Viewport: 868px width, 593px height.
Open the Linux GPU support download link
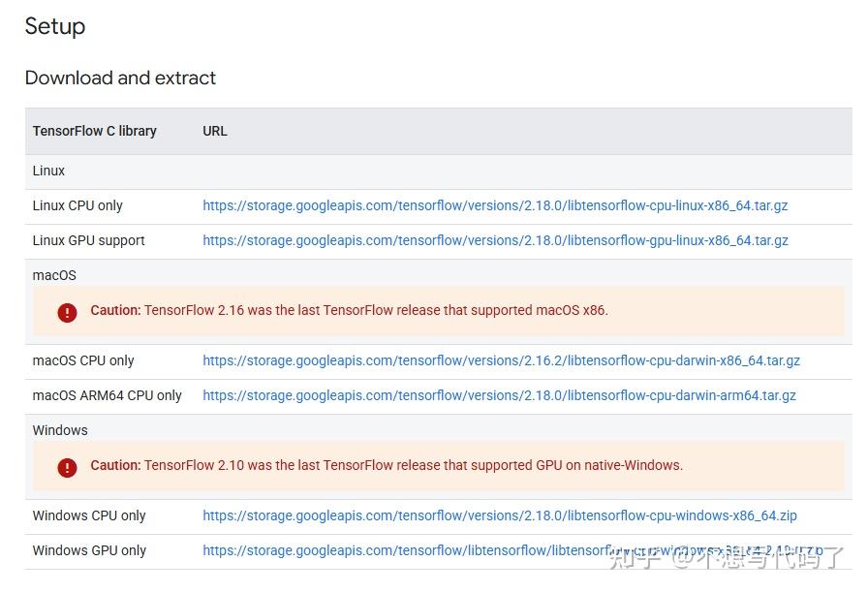coord(495,240)
